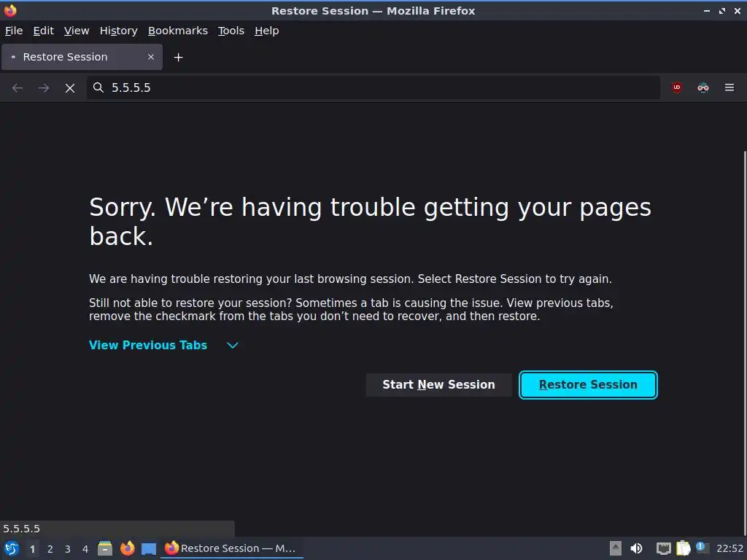Open the Bookmarks menu
Screen dimensions: 747x560
[x=178, y=31]
